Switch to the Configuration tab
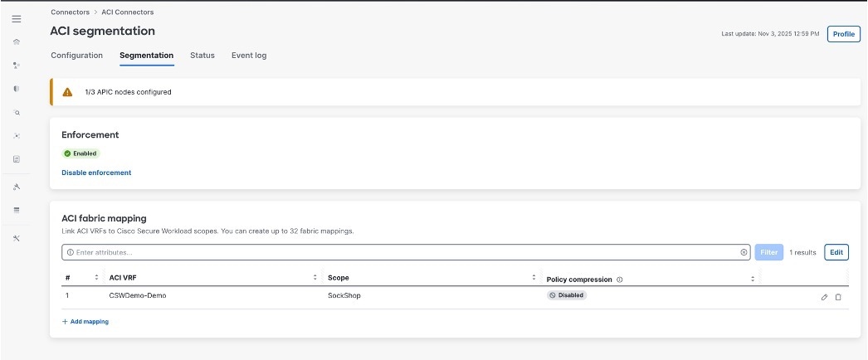 pyautogui.click(x=77, y=56)
